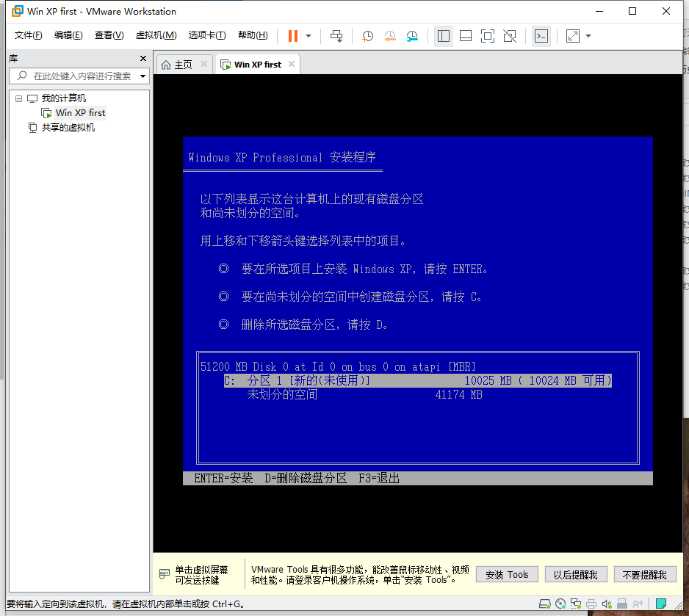Close the 主页 tab

point(204,64)
